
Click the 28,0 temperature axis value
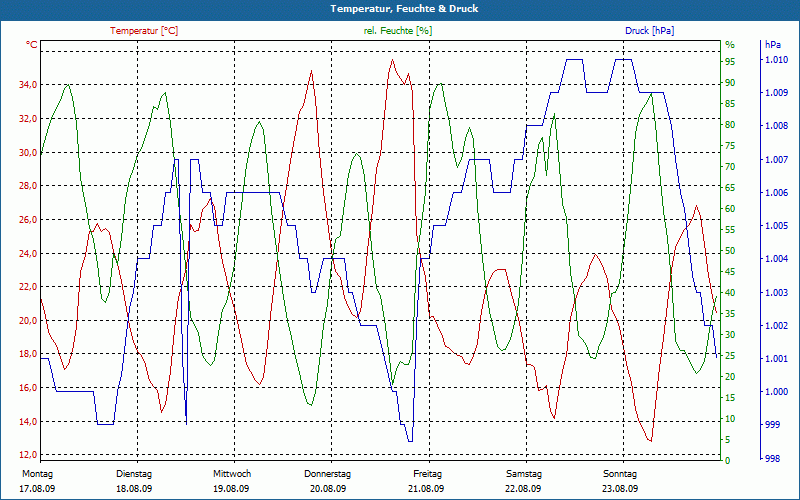28,186
